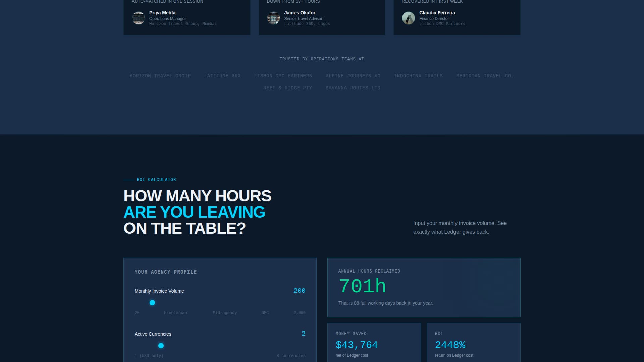Click the Indochina Trails logo text
Viewport: 644px width, 362px height.
[418, 76]
